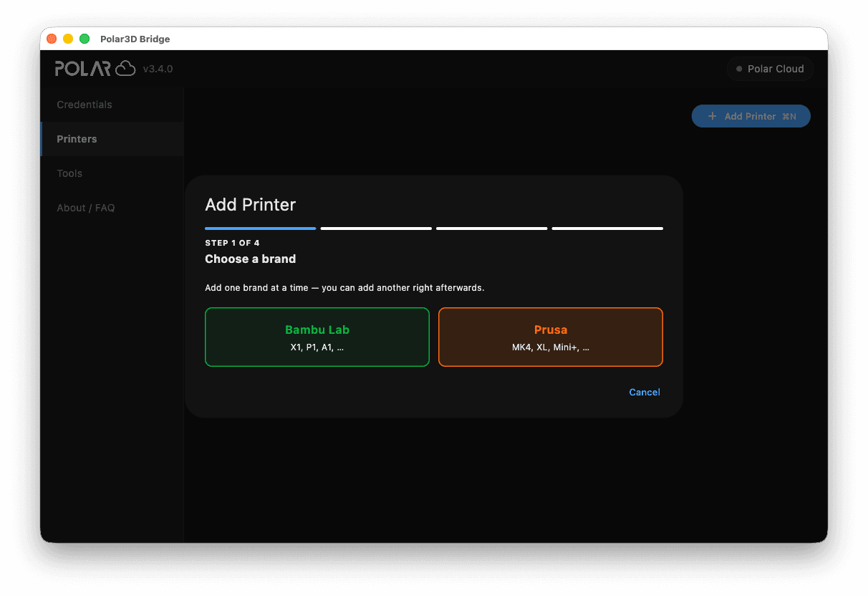The image size is (868, 596).
Task: Choose the Bambu Lab brand card
Action: click(317, 337)
